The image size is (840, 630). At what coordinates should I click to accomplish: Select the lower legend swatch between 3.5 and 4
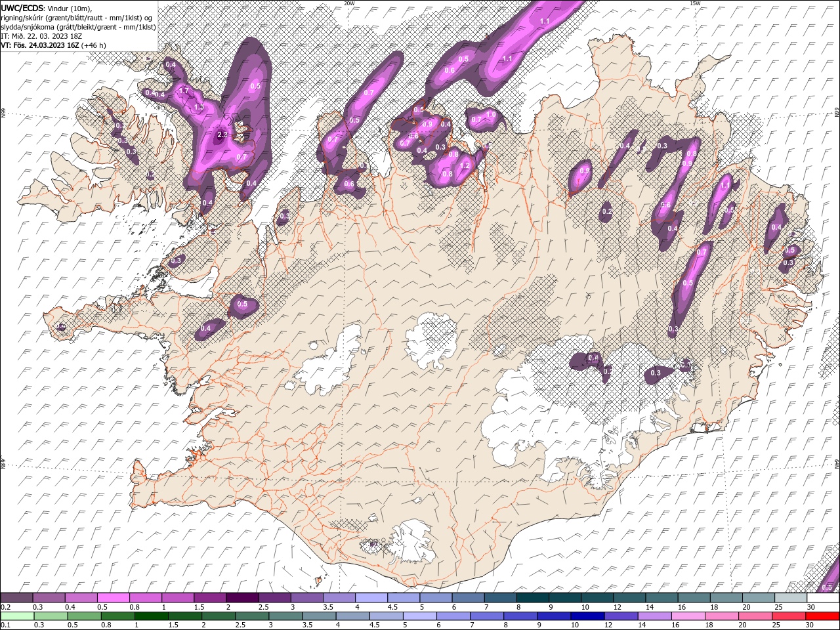[x=320, y=616]
